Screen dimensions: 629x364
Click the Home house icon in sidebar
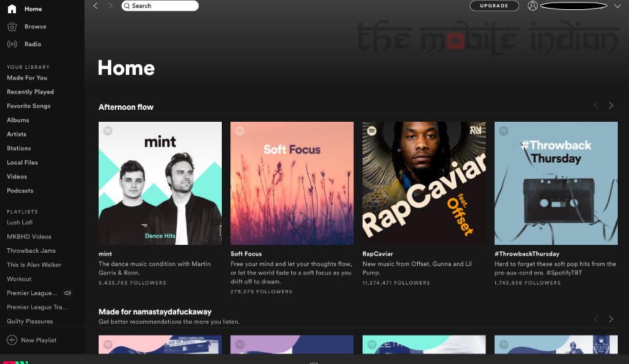tap(12, 9)
